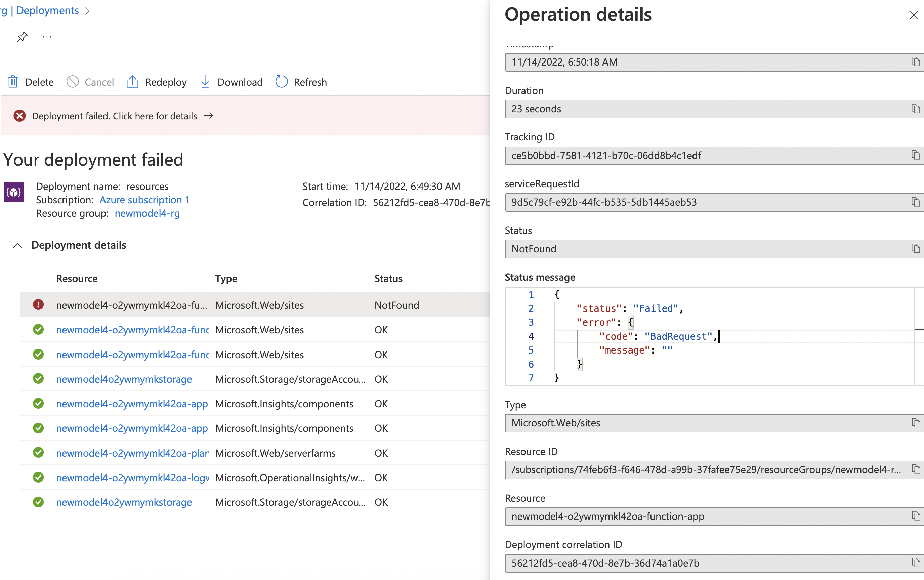Copy the Resource ID path
Viewport: 924px width, 580px height.
pos(916,469)
